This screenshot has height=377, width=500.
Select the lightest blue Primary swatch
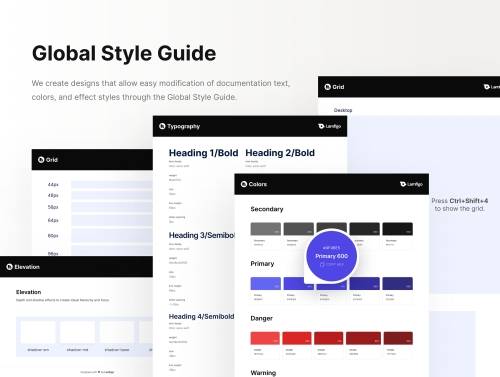(x=265, y=283)
